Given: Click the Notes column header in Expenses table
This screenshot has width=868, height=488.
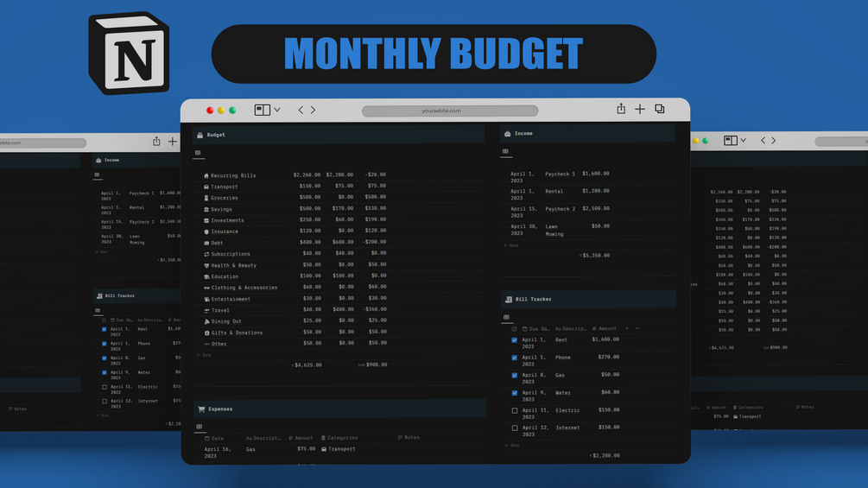Looking at the screenshot, I should pos(409,438).
